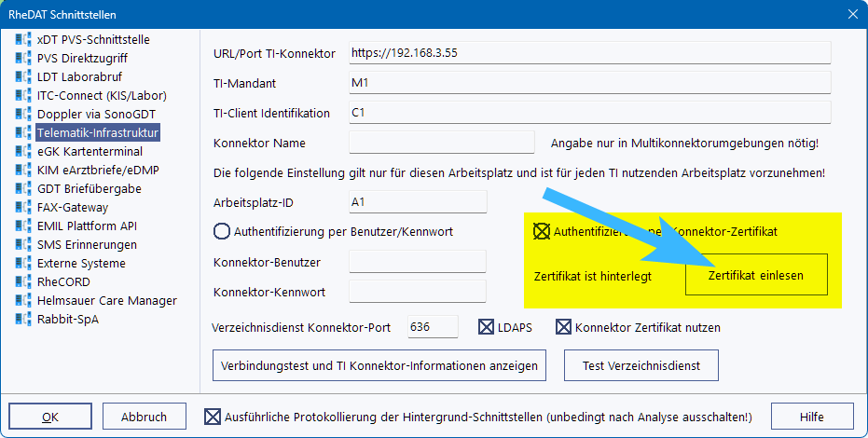The width and height of the screenshot is (868, 438).
Task: Click the icon beside eGK Kartenterminal
Action: (x=23, y=152)
